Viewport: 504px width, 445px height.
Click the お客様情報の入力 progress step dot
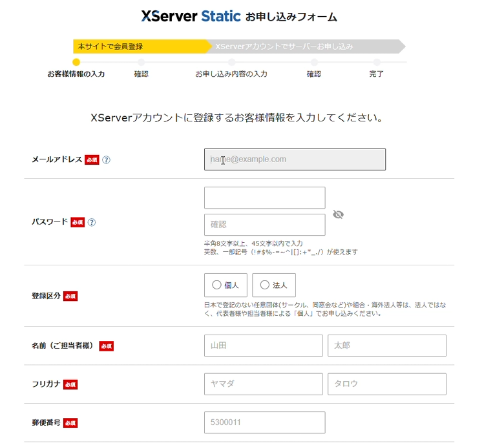point(76,62)
